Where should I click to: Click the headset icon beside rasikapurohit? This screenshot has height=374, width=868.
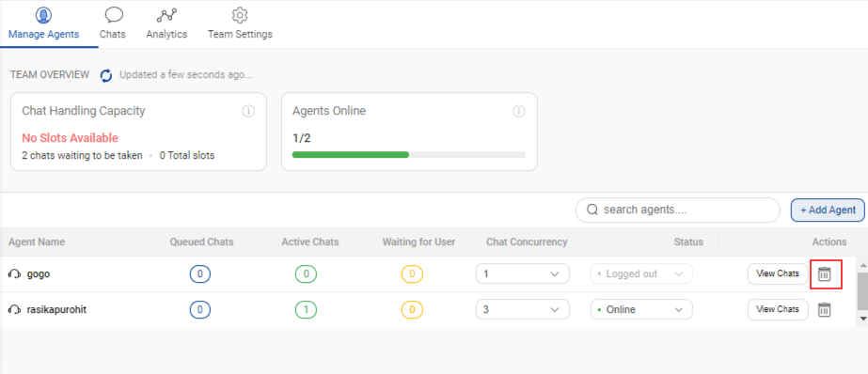click(14, 310)
